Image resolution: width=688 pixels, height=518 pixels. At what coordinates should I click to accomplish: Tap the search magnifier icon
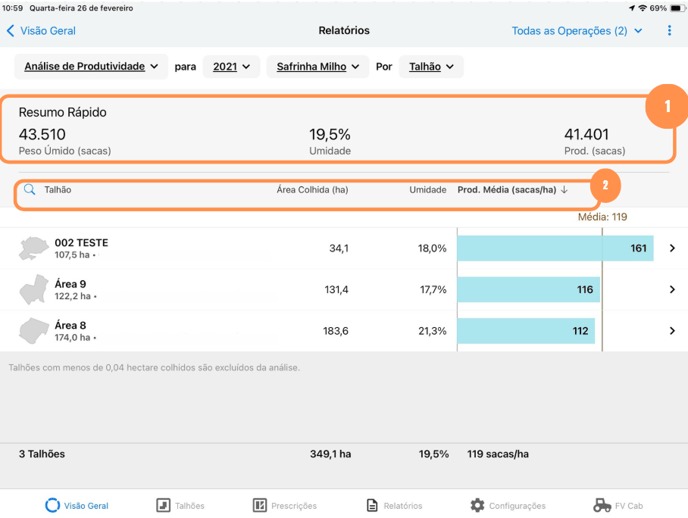(30, 189)
